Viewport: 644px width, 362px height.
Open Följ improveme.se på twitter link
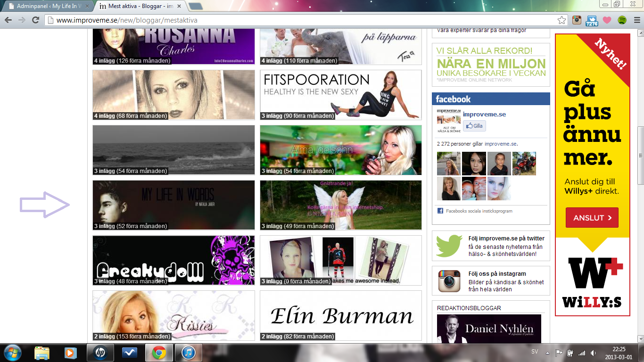(506, 239)
